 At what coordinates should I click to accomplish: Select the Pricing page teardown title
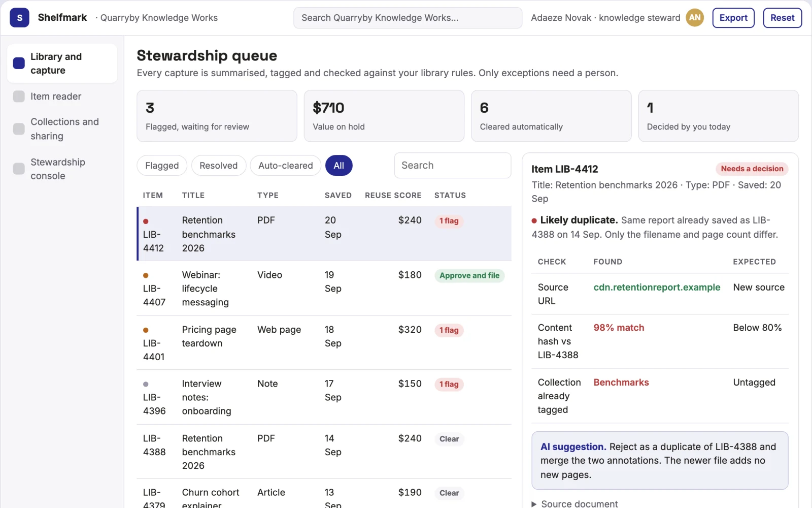pos(209,336)
